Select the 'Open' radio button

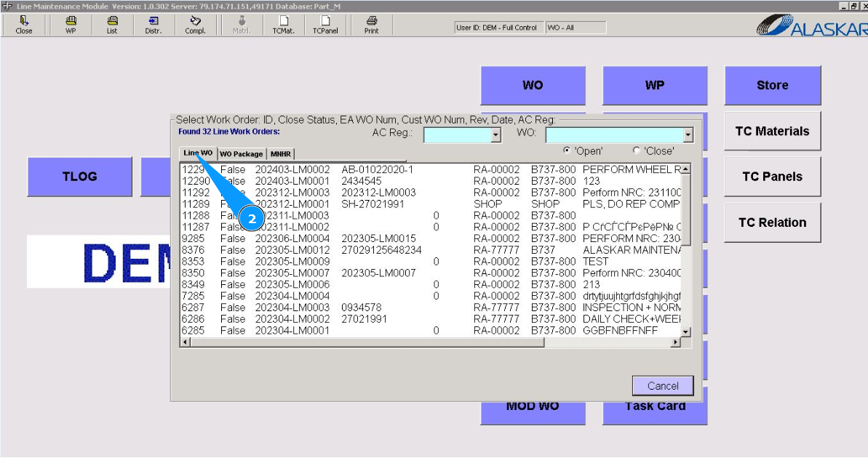tap(568, 150)
